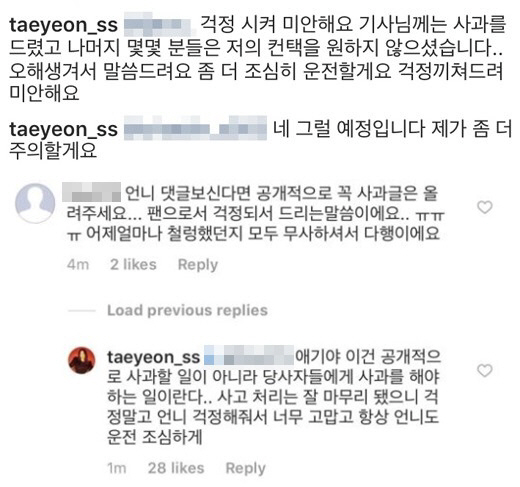Like the fan's comment with heart icon
Screen dimensions: 520x487
point(485,207)
